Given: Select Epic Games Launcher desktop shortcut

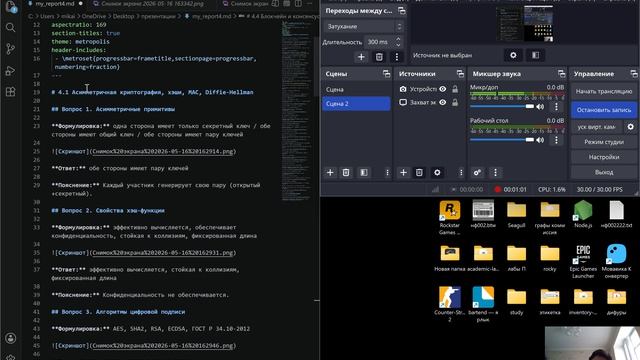Looking at the screenshot, I should 583,261.
